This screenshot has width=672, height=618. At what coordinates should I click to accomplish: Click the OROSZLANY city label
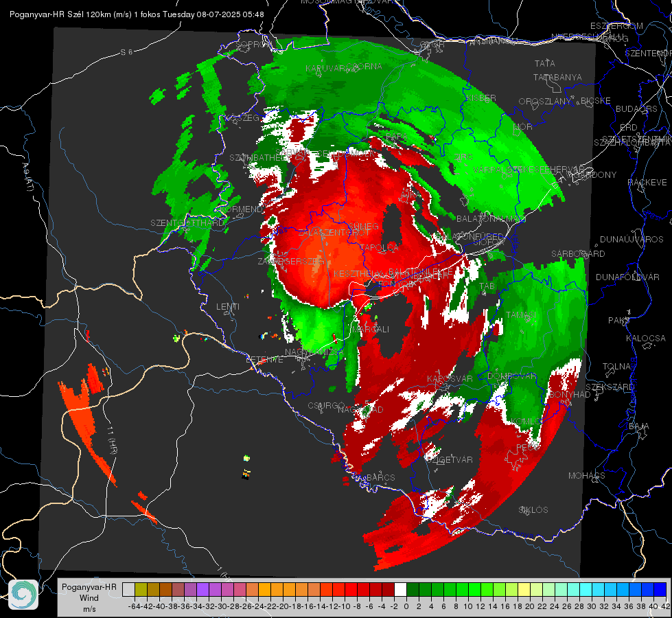(x=545, y=102)
